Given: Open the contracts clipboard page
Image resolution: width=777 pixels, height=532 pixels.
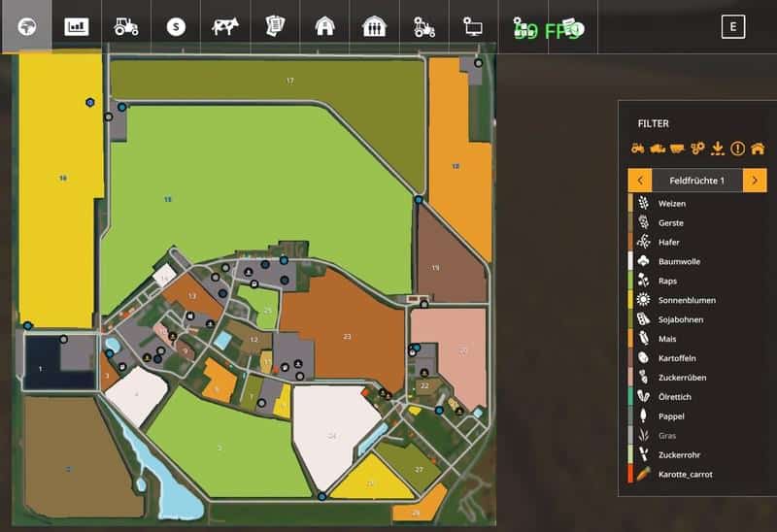Looking at the screenshot, I should click(x=275, y=27).
